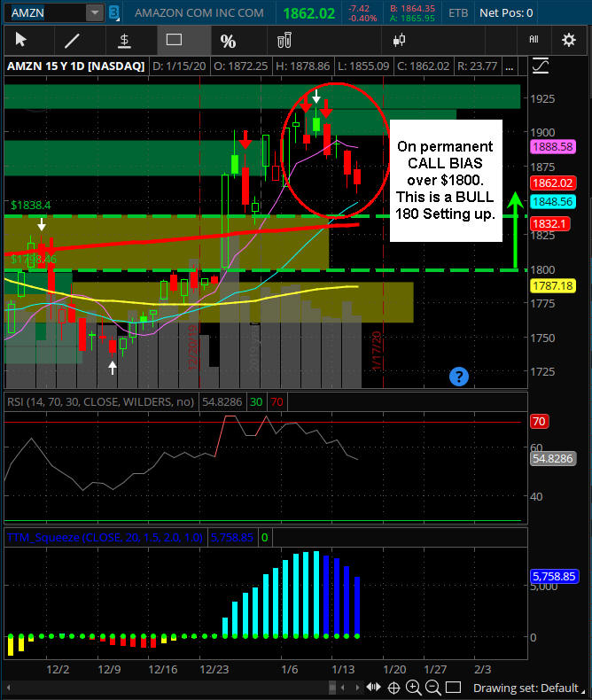The image size is (592, 700).
Task: Click the price axis scale icon
Action: tap(541, 66)
